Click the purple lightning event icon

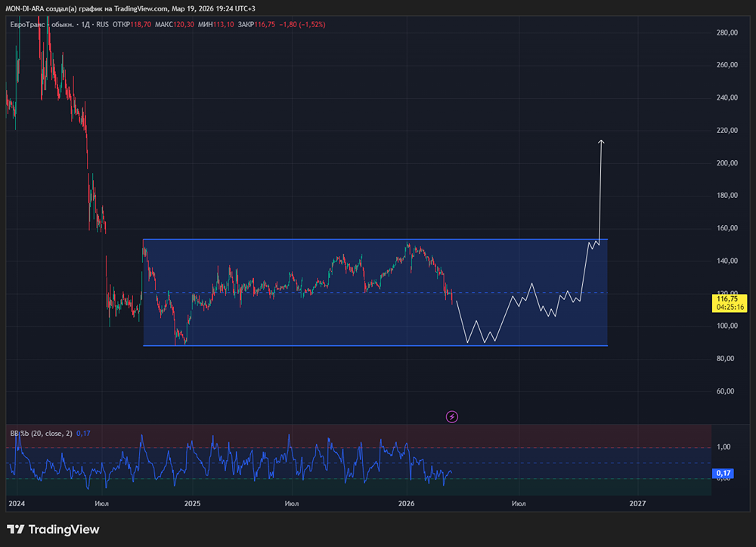click(x=452, y=417)
